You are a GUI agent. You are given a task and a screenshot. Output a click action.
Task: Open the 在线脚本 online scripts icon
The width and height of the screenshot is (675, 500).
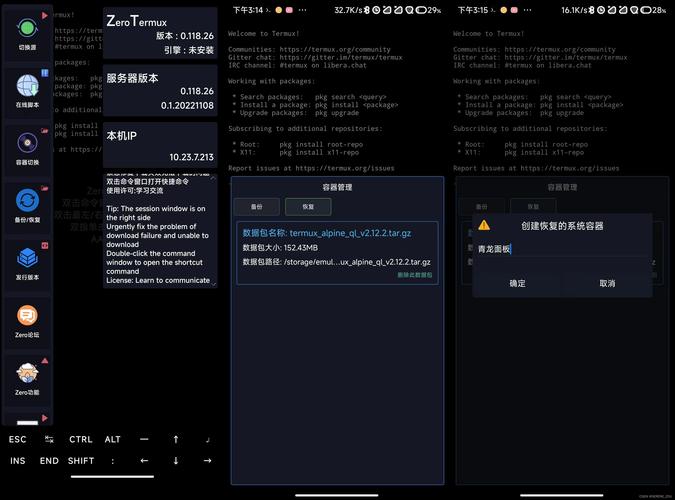click(x=27, y=85)
